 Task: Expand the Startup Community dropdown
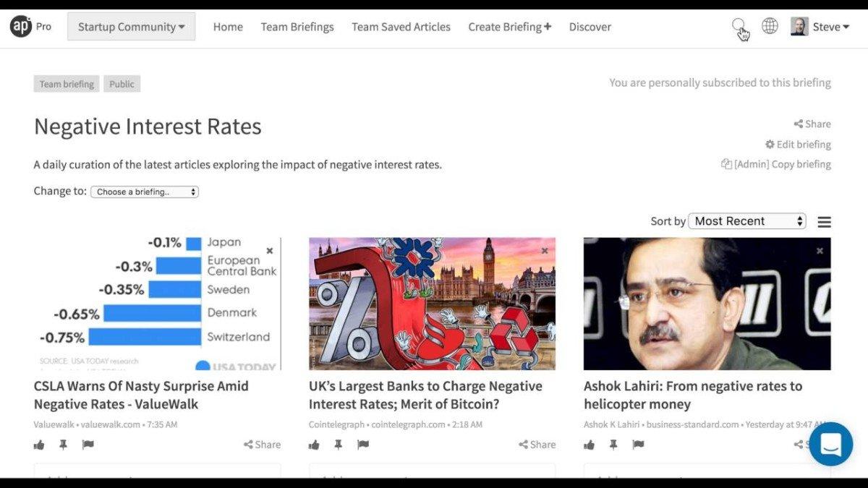(131, 27)
